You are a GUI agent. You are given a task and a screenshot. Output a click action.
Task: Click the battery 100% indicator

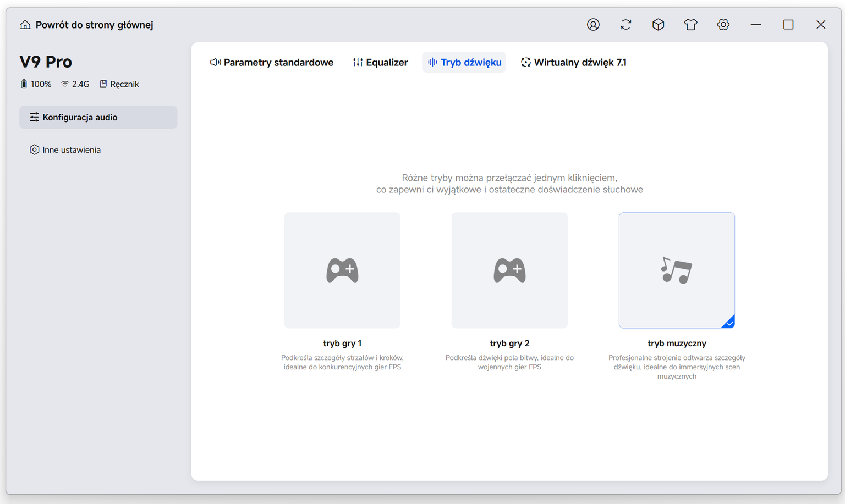pyautogui.click(x=36, y=84)
